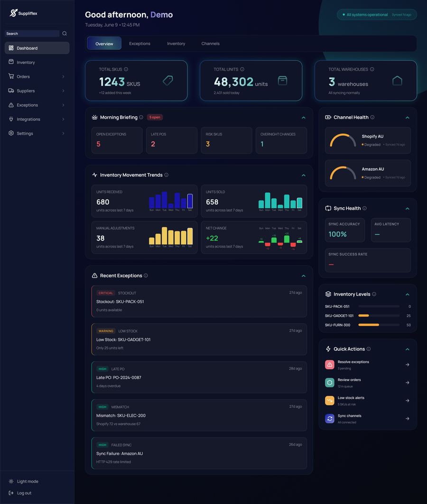Click the Shopify AU health gauge
The height and width of the screenshot is (504, 427).
[x=343, y=140]
